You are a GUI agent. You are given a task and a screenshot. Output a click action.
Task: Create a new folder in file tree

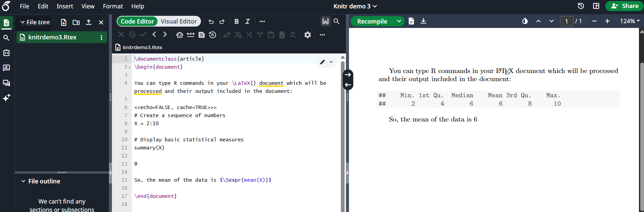point(76,22)
